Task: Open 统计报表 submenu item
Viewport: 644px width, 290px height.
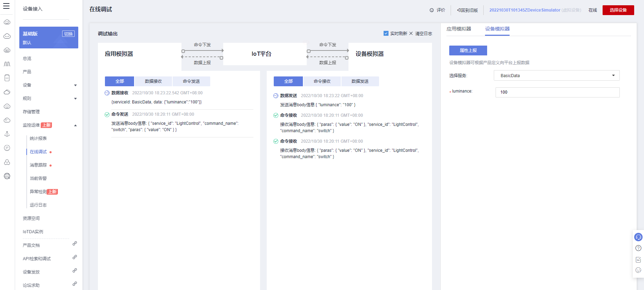Action: tap(38, 139)
